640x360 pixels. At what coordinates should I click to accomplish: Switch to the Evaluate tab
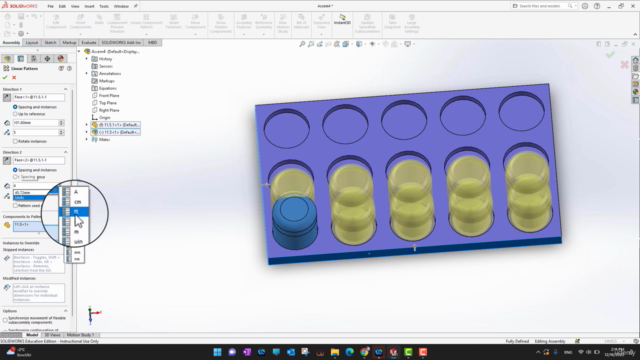(x=89, y=42)
